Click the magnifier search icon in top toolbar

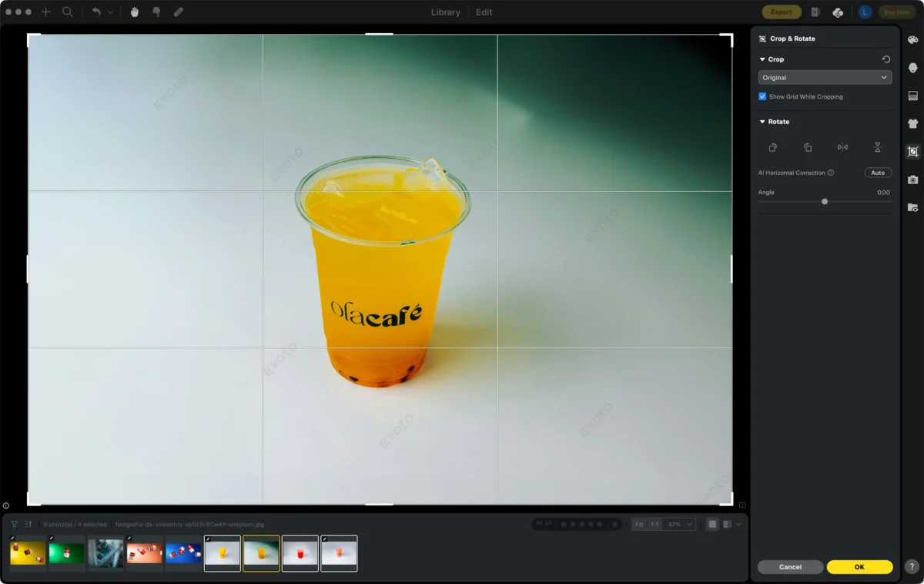pyautogui.click(x=68, y=12)
